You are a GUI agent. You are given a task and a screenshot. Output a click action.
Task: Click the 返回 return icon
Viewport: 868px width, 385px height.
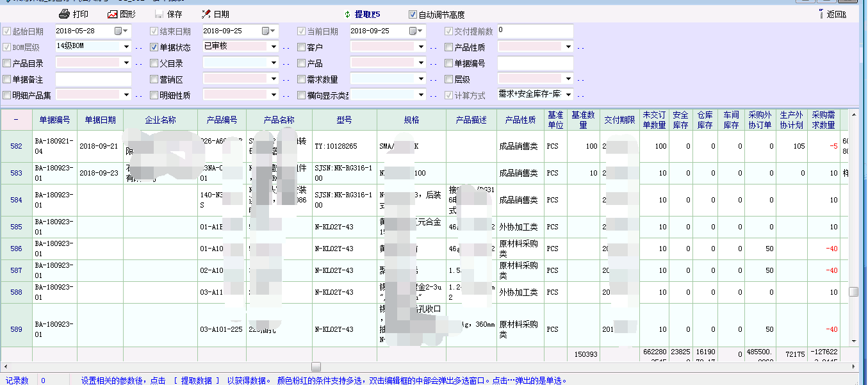pyautogui.click(x=821, y=14)
